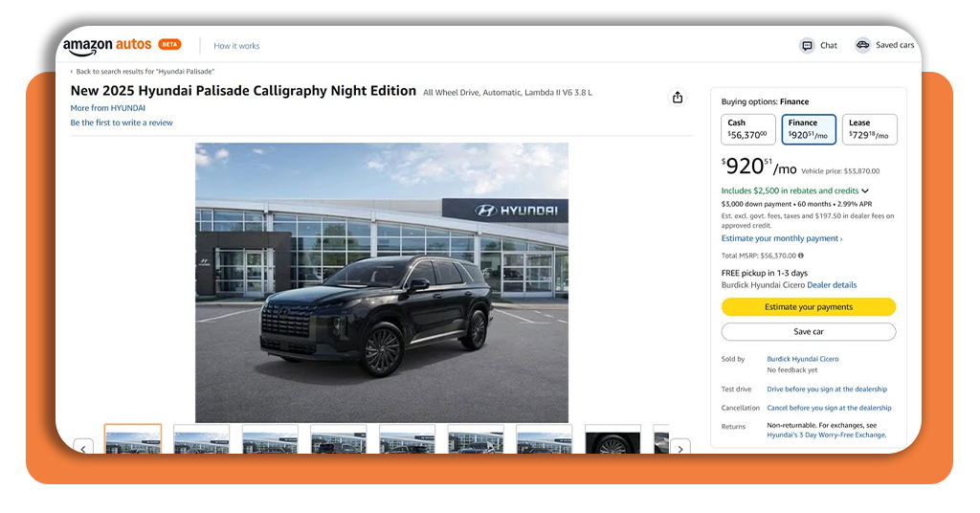Open Saved cars from the car icon
The width and height of the screenshot is (980, 513).
click(x=863, y=45)
